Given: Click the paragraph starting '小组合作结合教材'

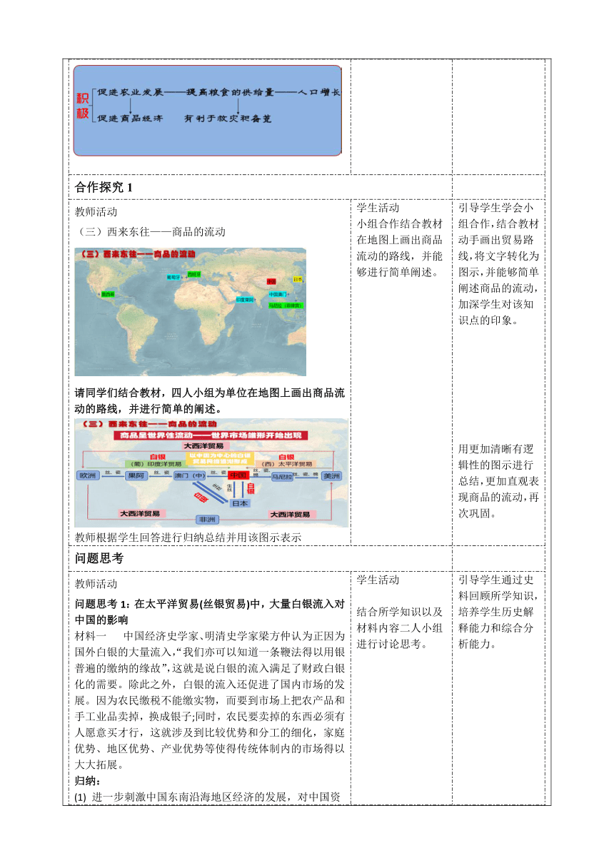Looking at the screenshot, I should coord(401,248).
